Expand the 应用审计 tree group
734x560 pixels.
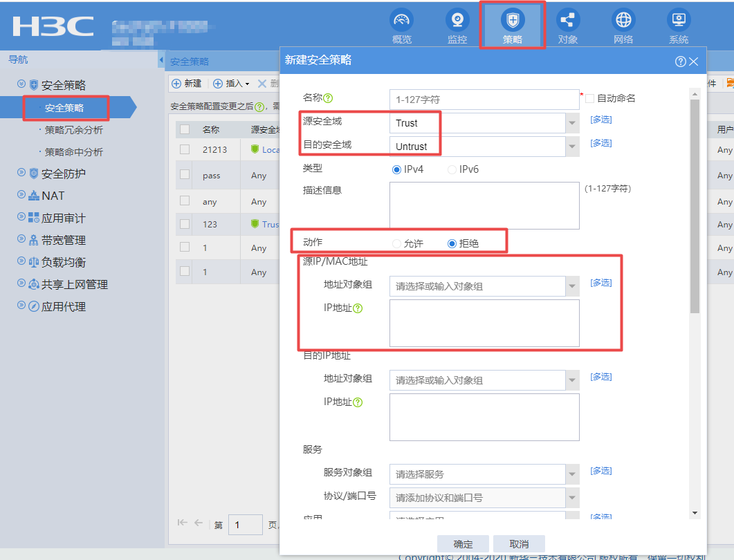coord(21,216)
